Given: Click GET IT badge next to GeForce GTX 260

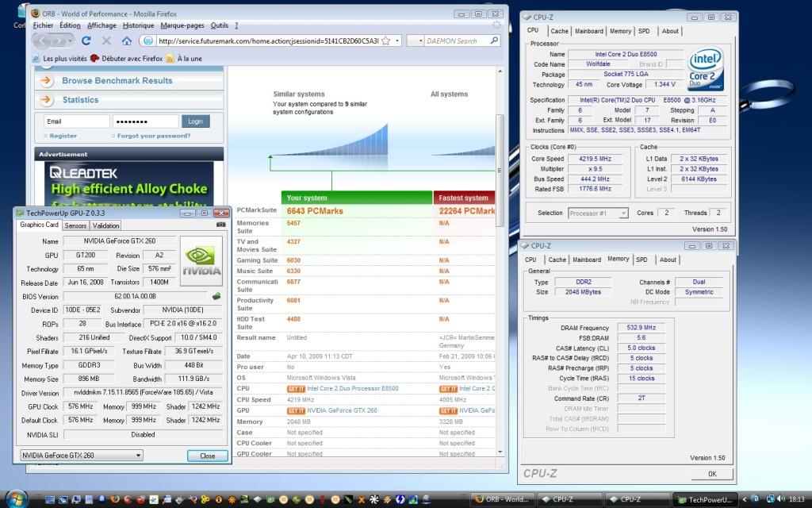Looking at the screenshot, I should (x=296, y=410).
